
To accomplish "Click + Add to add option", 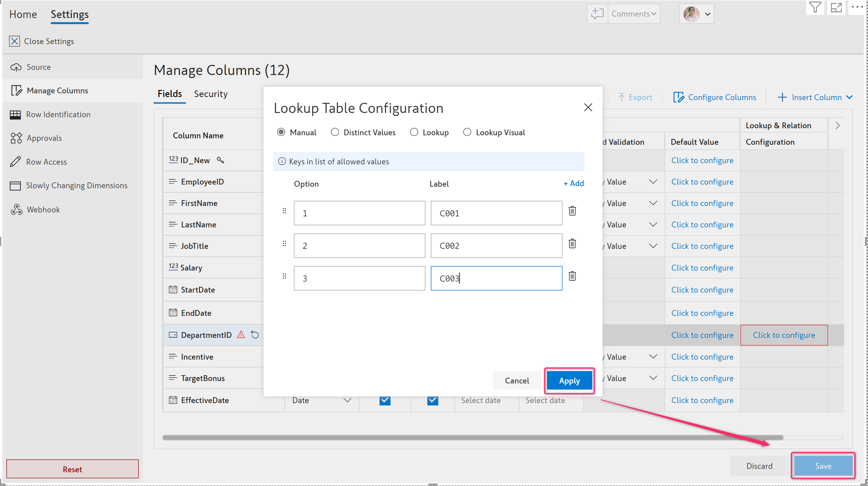I will click(574, 183).
